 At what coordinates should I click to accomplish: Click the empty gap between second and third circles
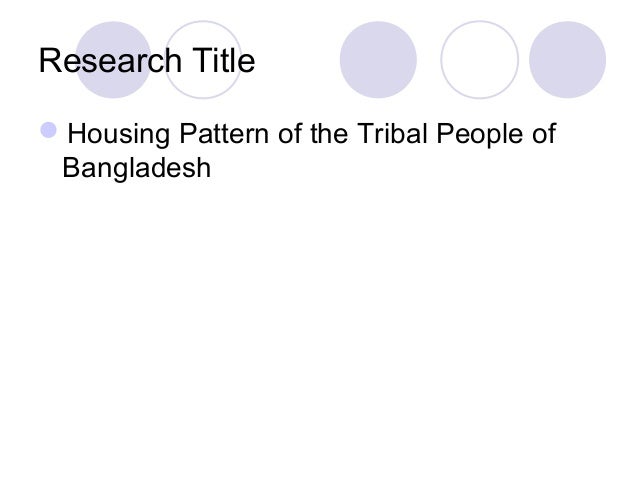[291, 60]
